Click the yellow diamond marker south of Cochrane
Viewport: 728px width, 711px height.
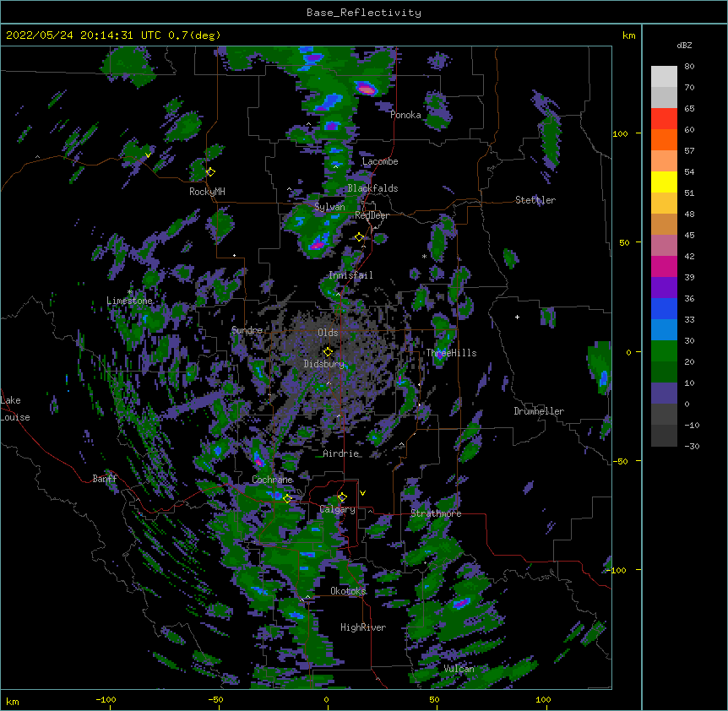(x=287, y=498)
